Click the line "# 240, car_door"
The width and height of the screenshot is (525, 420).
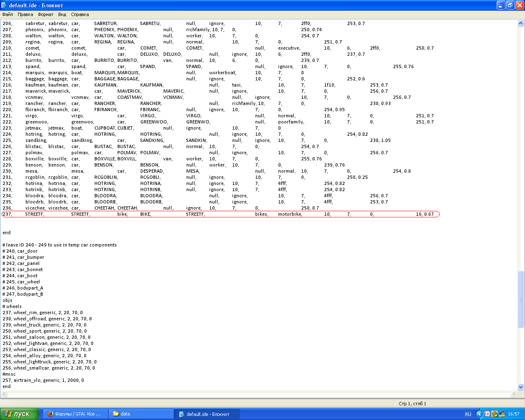pos(20,251)
